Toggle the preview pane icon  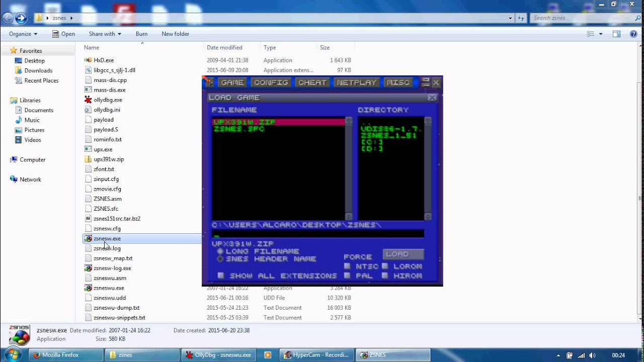[x=616, y=34]
